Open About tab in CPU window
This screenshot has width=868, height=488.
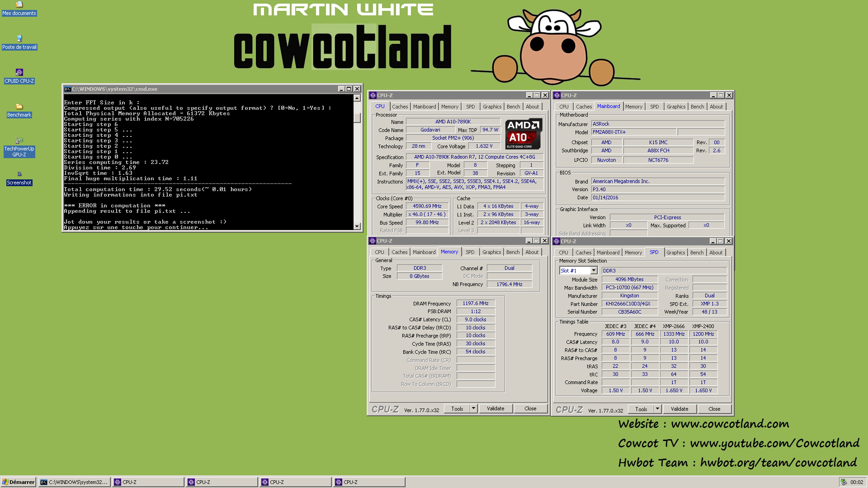coord(532,107)
